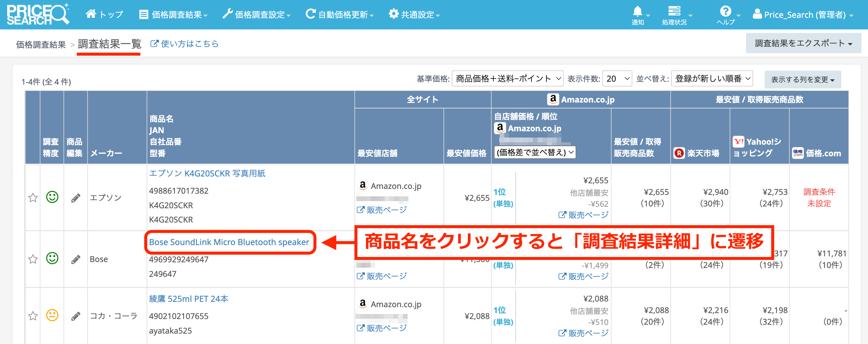Toggle favorite star for 綾鷹 row

point(33,316)
